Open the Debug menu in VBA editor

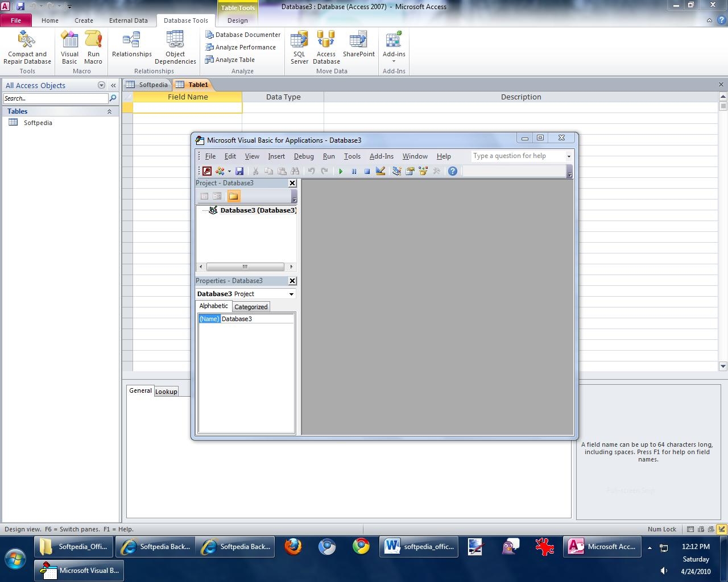coord(304,156)
